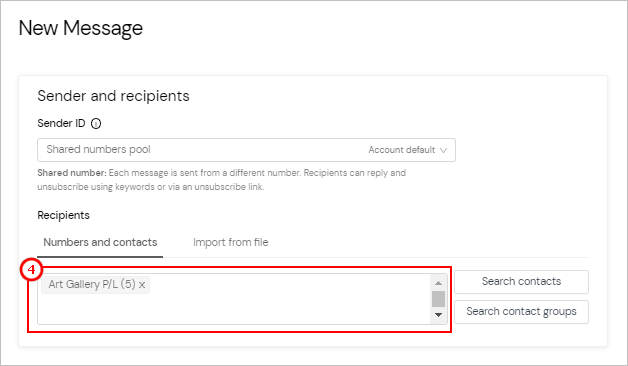The height and width of the screenshot is (366, 628).
Task: Click the Search contact groups button
Action: click(521, 312)
